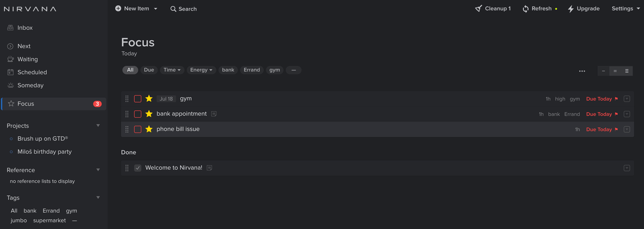Switch to expanded list density view
Viewport: 644px width, 229px height.
[x=627, y=71]
